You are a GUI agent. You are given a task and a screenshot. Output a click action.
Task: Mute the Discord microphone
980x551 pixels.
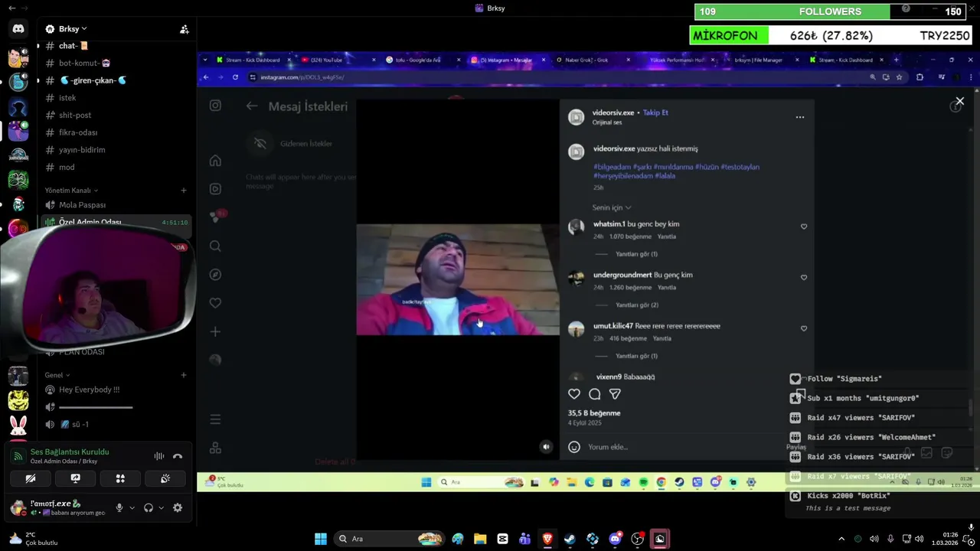coord(119,507)
